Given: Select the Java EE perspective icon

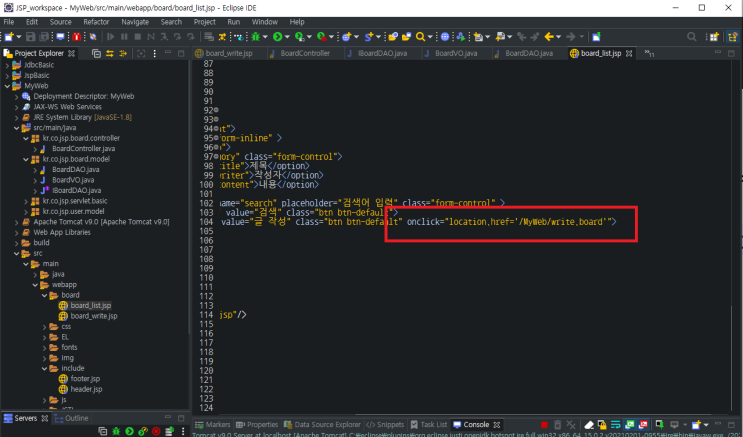Looking at the screenshot, I should (733, 36).
